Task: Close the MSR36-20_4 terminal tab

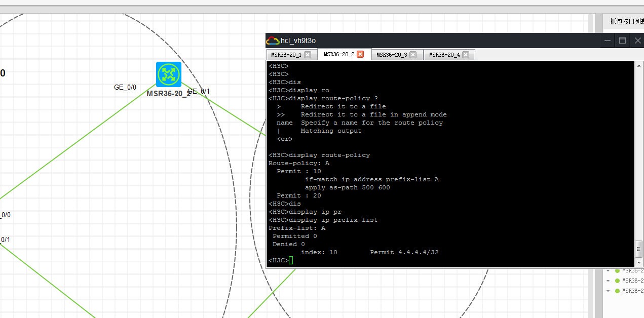Action: point(466,55)
